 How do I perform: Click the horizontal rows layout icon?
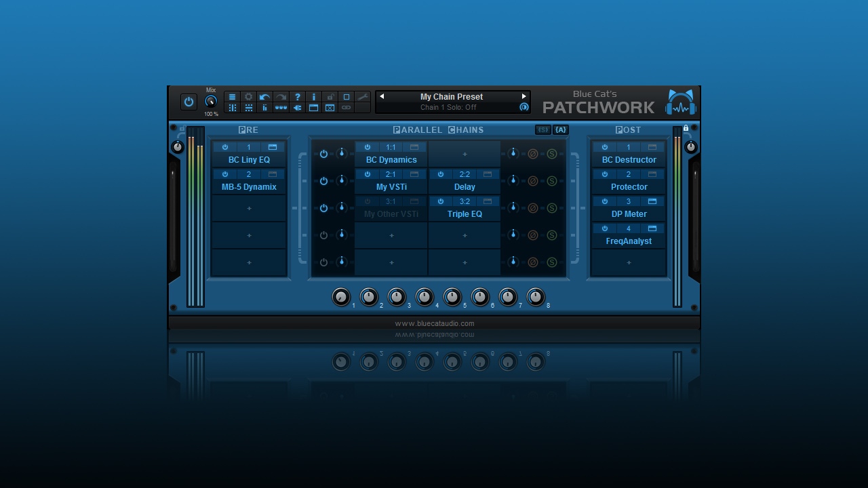(249, 108)
